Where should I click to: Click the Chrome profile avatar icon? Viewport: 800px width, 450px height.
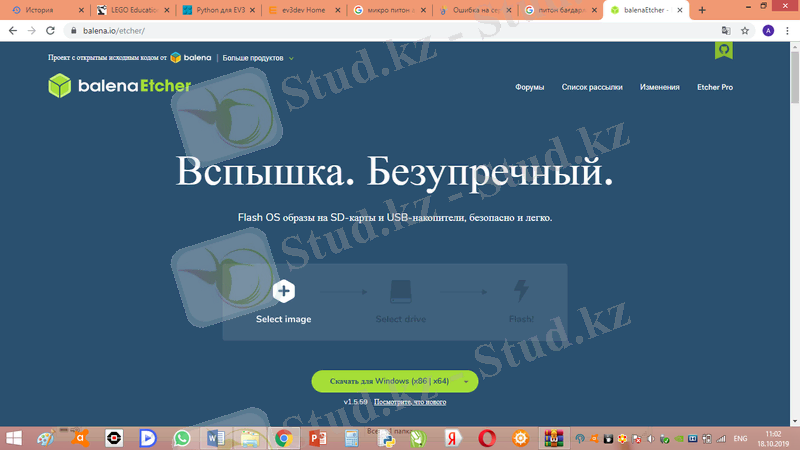click(x=768, y=31)
